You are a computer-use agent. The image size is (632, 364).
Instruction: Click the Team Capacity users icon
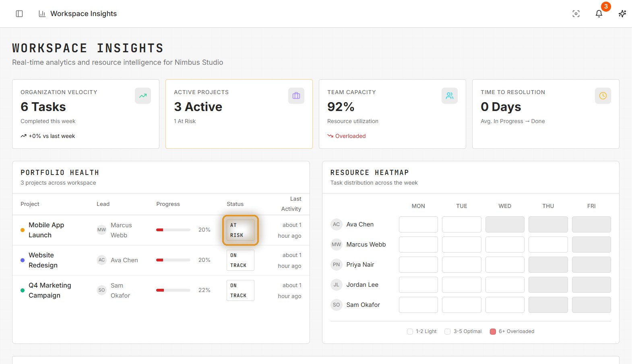click(450, 96)
